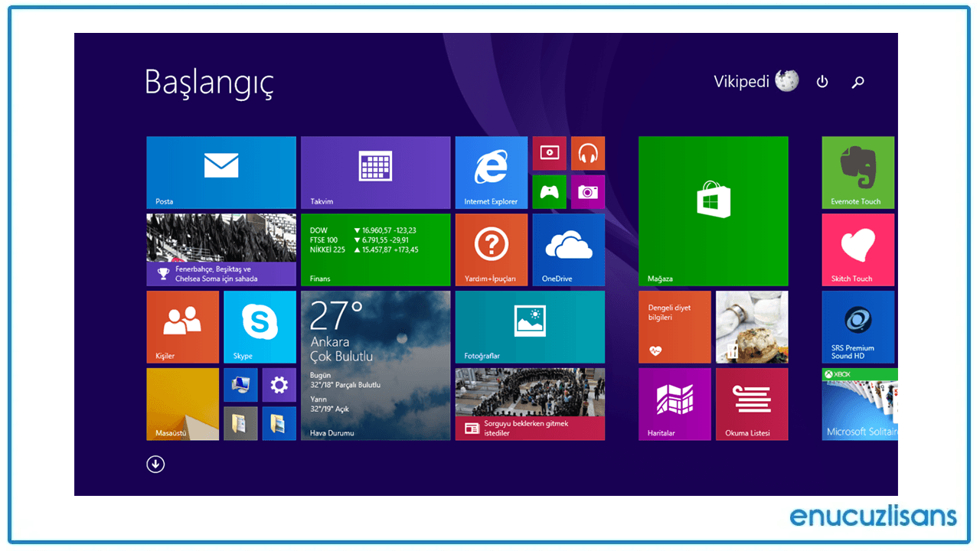Open the Fenerbahçe sports news tile
The image size is (980, 551).
tap(221, 250)
